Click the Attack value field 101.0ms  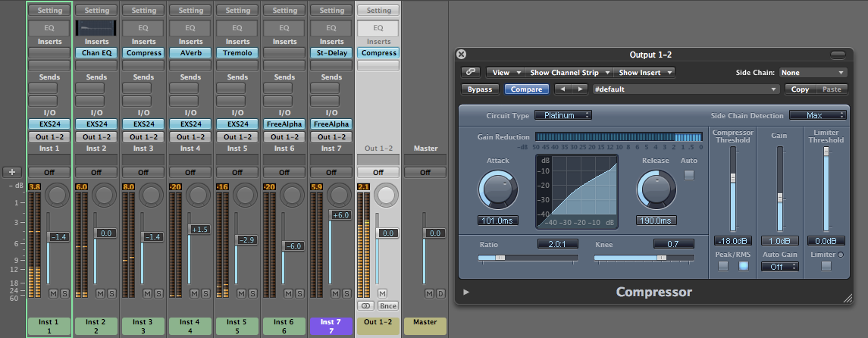tap(497, 221)
